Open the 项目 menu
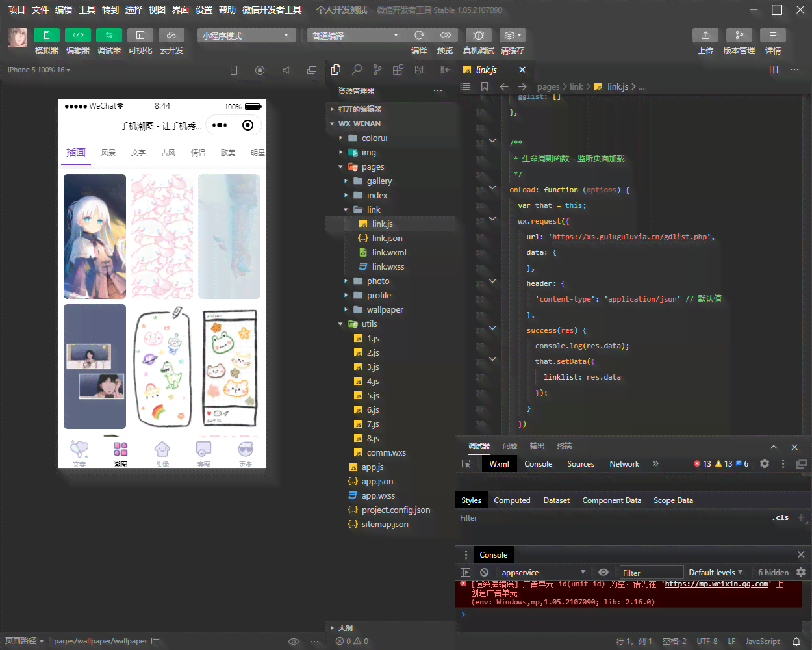This screenshot has width=812, height=650. pos(17,10)
